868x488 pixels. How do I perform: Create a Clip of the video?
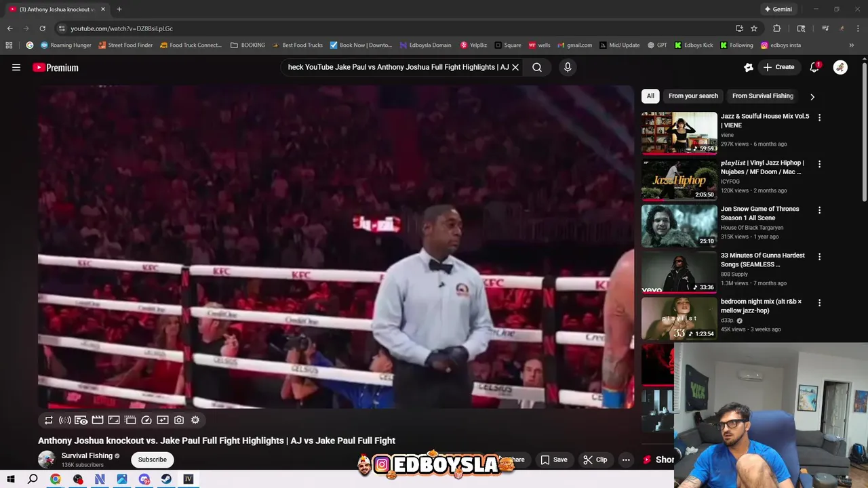(x=595, y=460)
